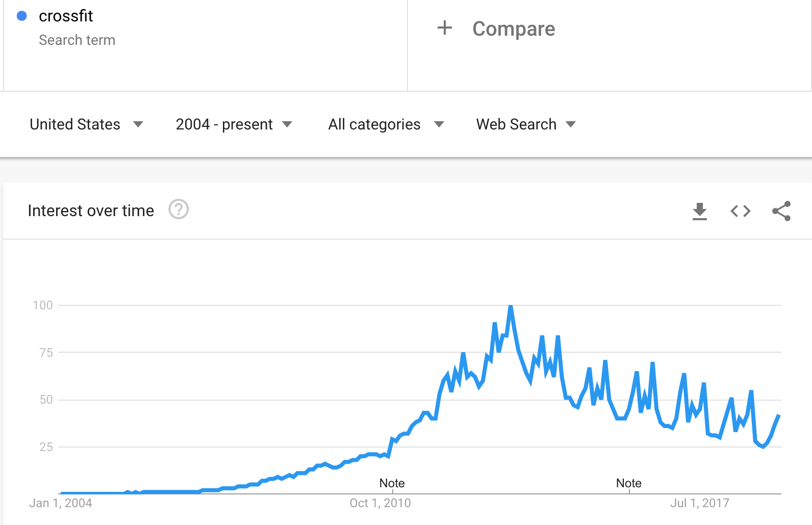Click the Note marker near 2016
Image resolution: width=812 pixels, height=525 pixels.
tap(628, 483)
